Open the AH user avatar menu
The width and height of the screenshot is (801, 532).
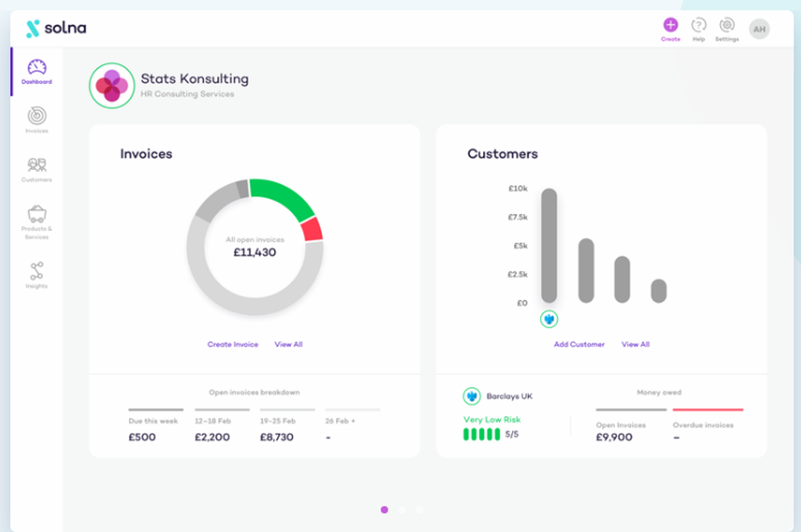click(759, 29)
